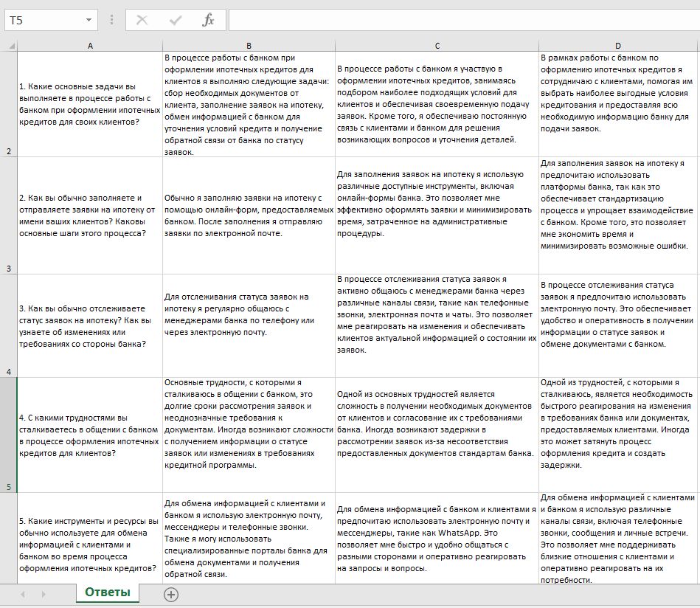
Task: Select column C cell mentioning WhatsApp
Action: (437, 539)
